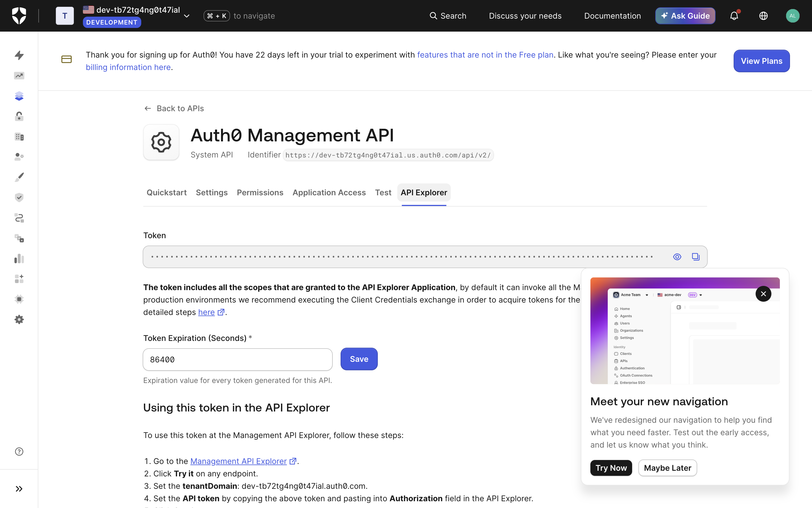The width and height of the screenshot is (812, 508).
Task: Copy the token with the copy icon
Action: click(696, 257)
